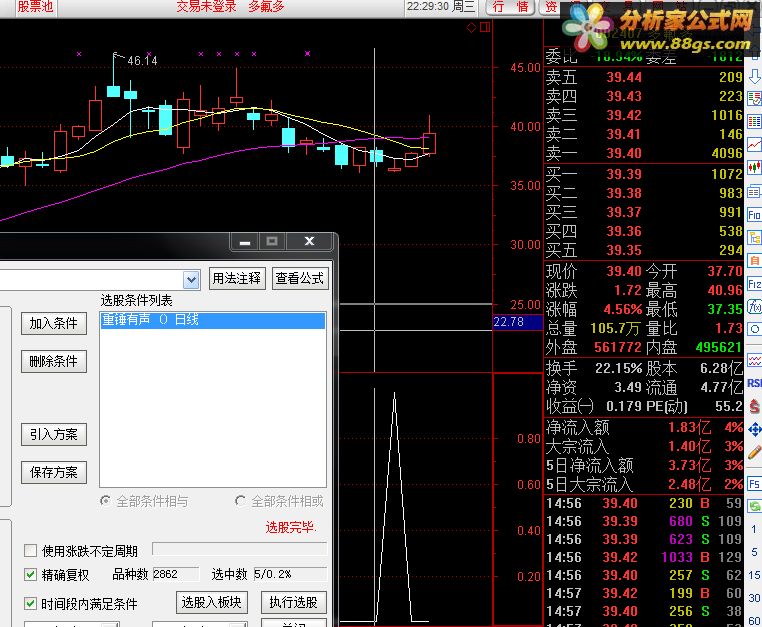Click the 用法注释 button
762x627 pixels.
(237, 279)
